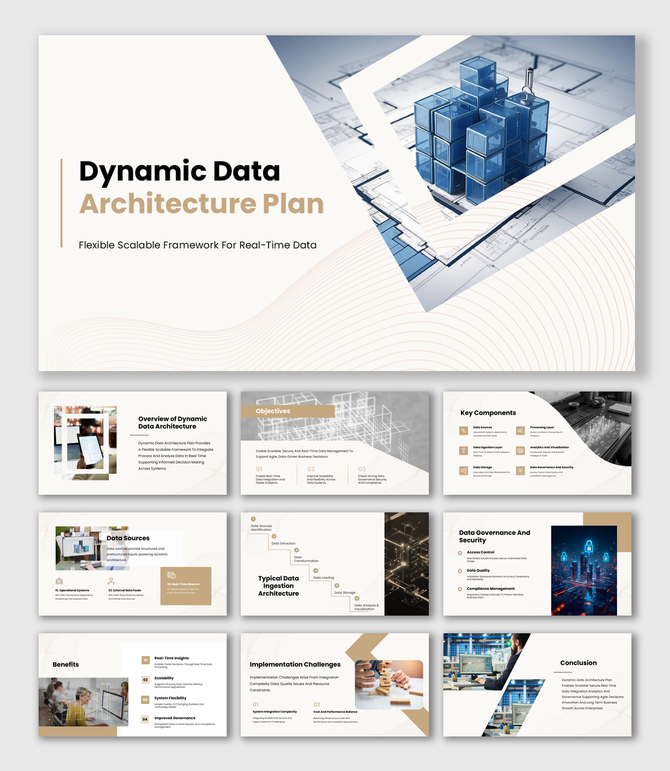This screenshot has width=670, height=771.
Task: Click the 04 number badge beside Improved Governance
Action: (146, 719)
